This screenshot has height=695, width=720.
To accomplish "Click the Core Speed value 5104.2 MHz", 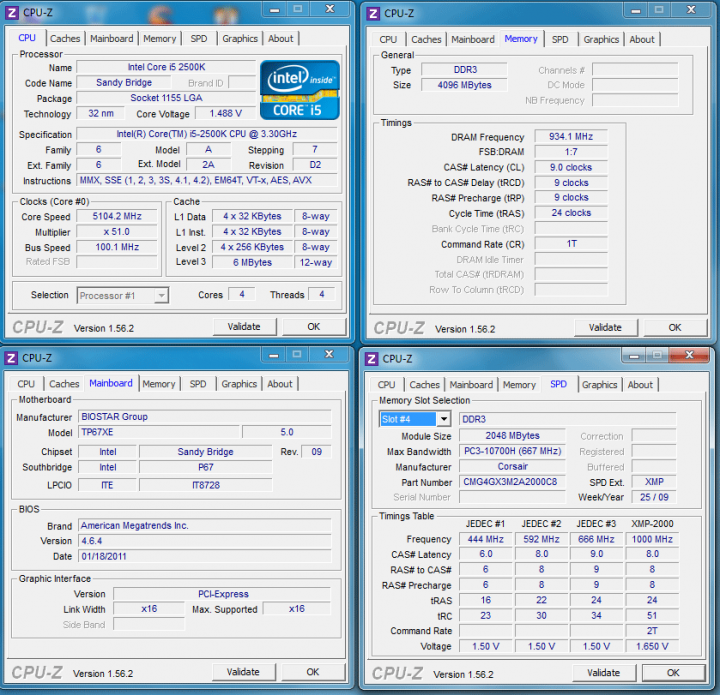I will (117, 216).
